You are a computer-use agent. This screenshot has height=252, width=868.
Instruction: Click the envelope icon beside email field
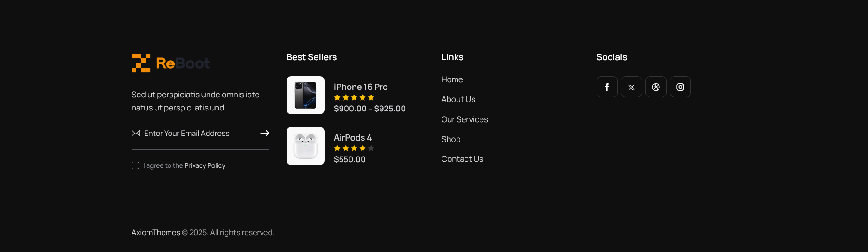pos(136,133)
